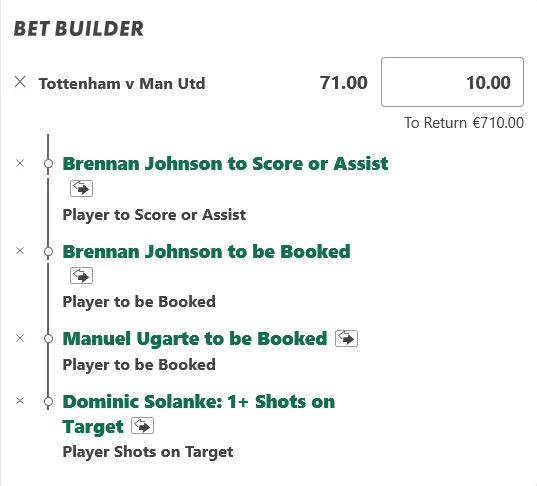Click the Bet Builder heading
Image resolution: width=537 pixels, height=486 pixels.
tap(79, 28)
